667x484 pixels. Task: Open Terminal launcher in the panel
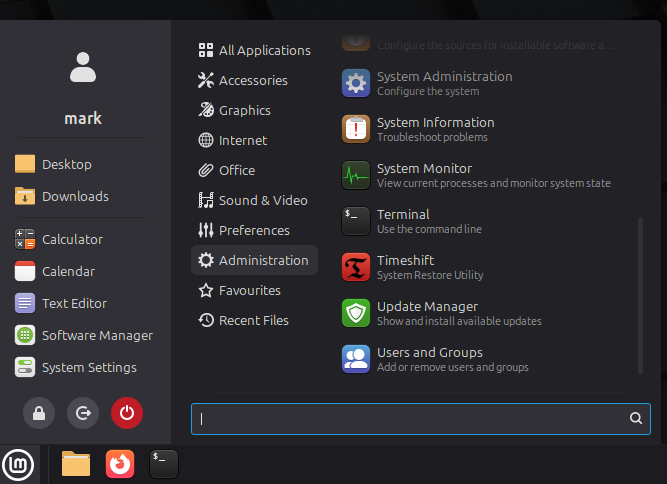164,464
